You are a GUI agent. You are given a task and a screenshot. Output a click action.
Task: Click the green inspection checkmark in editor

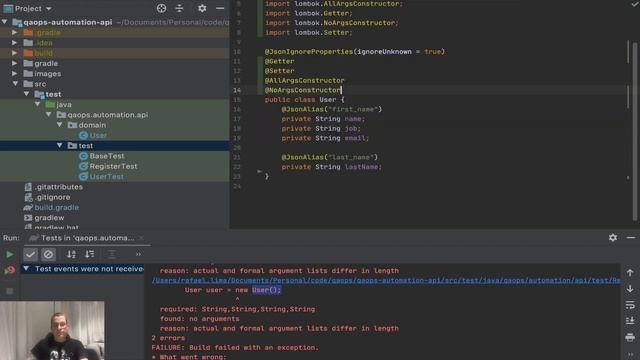(x=635, y=4)
